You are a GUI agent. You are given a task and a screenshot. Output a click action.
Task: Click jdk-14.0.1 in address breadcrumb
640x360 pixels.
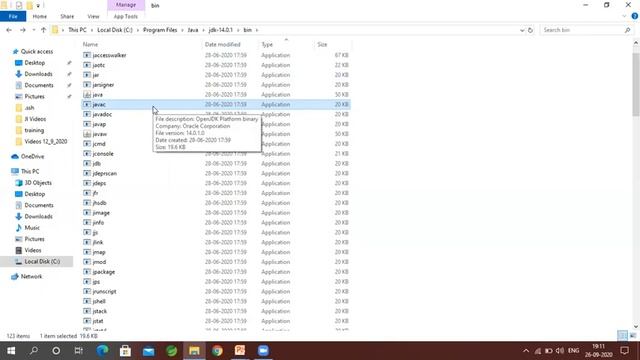[220, 30]
